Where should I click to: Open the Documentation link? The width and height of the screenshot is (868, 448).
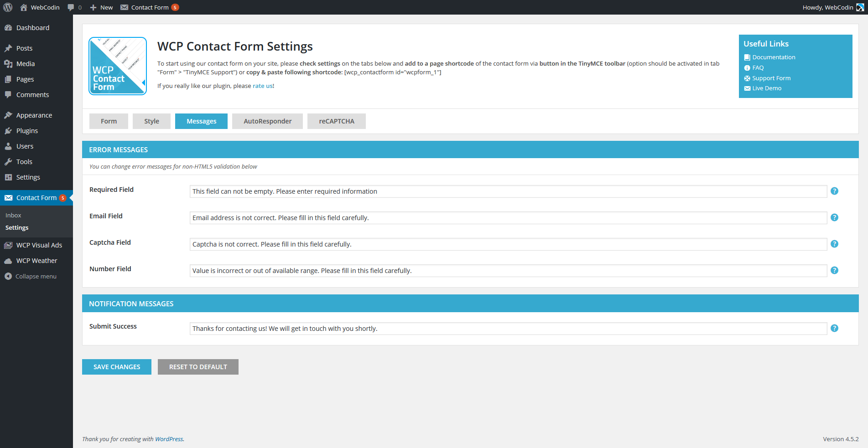[774, 57]
